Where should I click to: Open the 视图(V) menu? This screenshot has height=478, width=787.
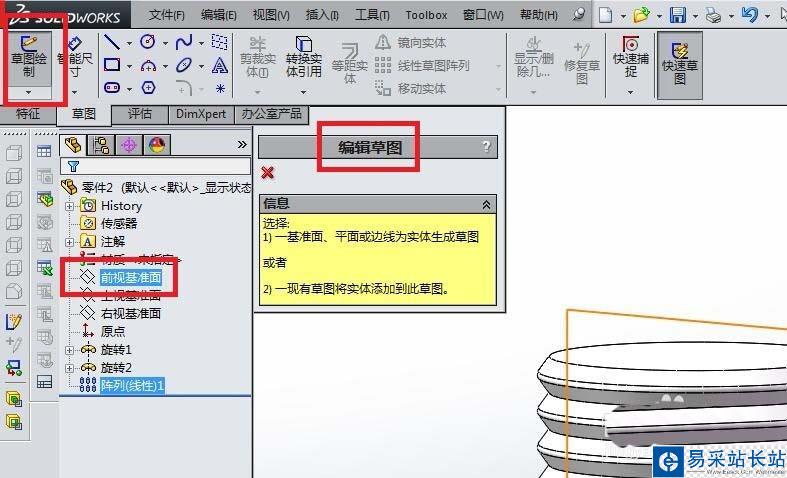[x=271, y=15]
